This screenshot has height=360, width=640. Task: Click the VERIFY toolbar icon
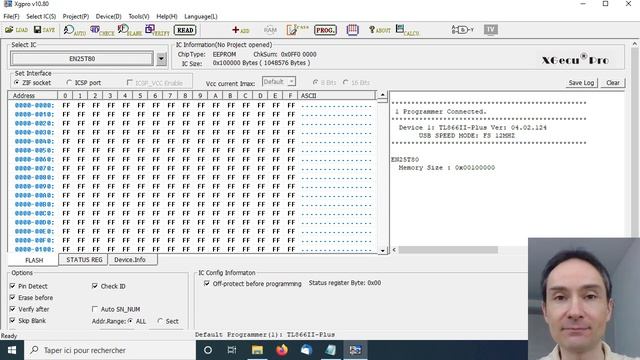tap(157, 30)
